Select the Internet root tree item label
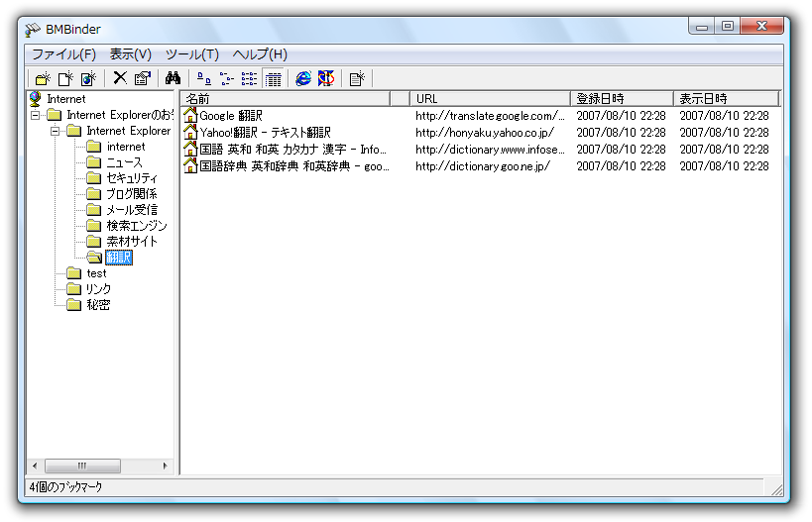This screenshot has width=812, height=522. [66, 99]
